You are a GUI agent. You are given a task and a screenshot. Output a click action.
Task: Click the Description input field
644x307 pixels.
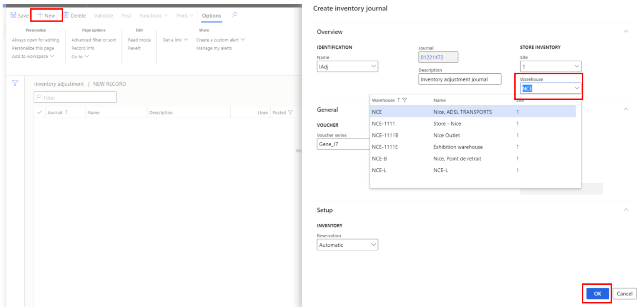(459, 79)
